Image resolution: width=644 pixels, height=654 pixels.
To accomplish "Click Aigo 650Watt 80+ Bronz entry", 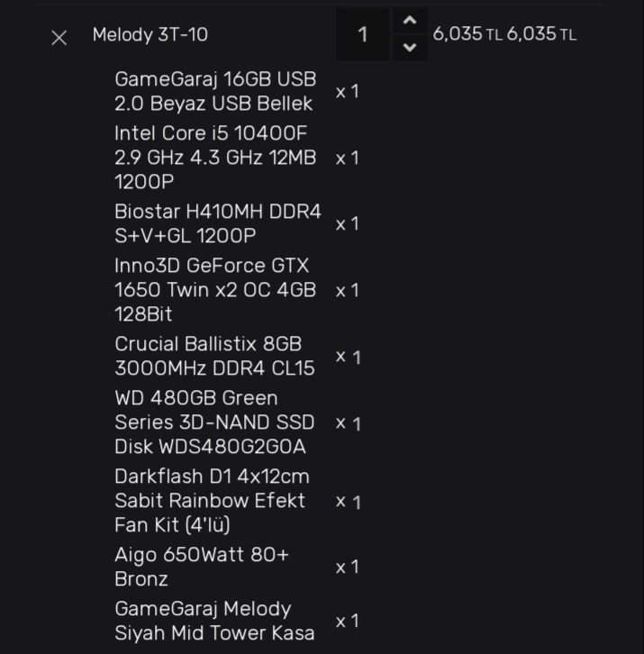I will tap(202, 567).
